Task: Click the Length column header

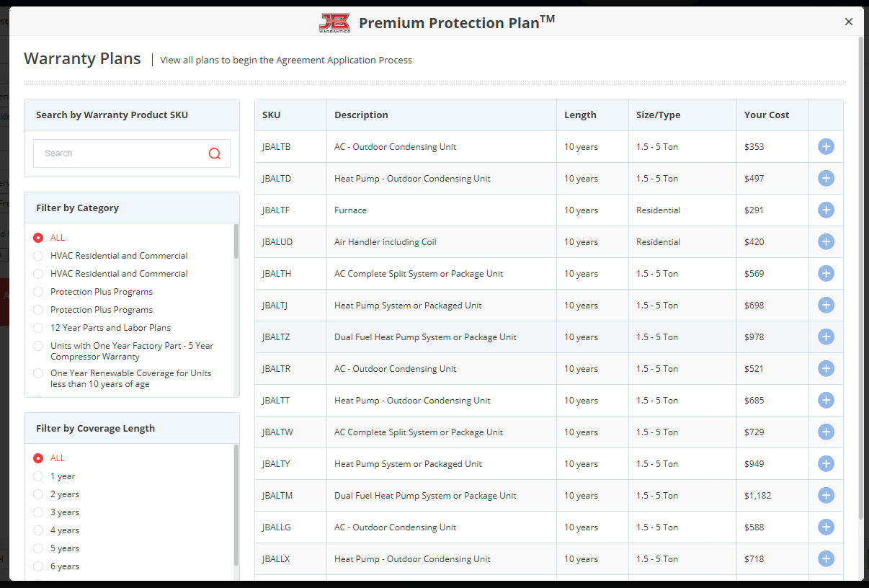Action: coord(580,115)
